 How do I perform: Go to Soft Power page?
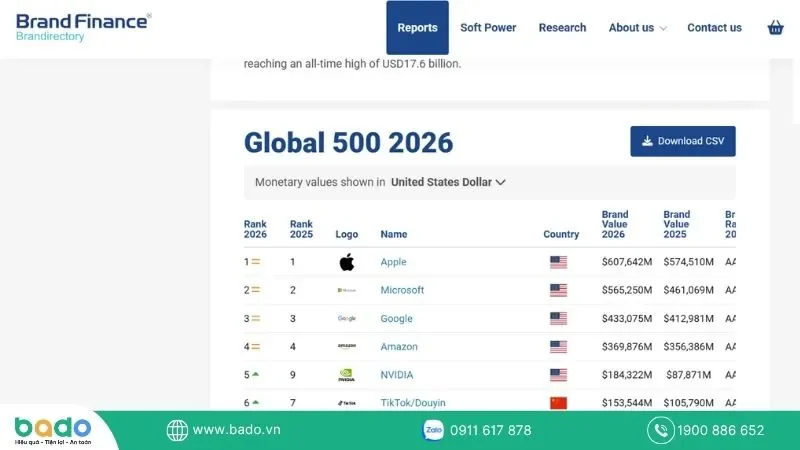tap(488, 28)
